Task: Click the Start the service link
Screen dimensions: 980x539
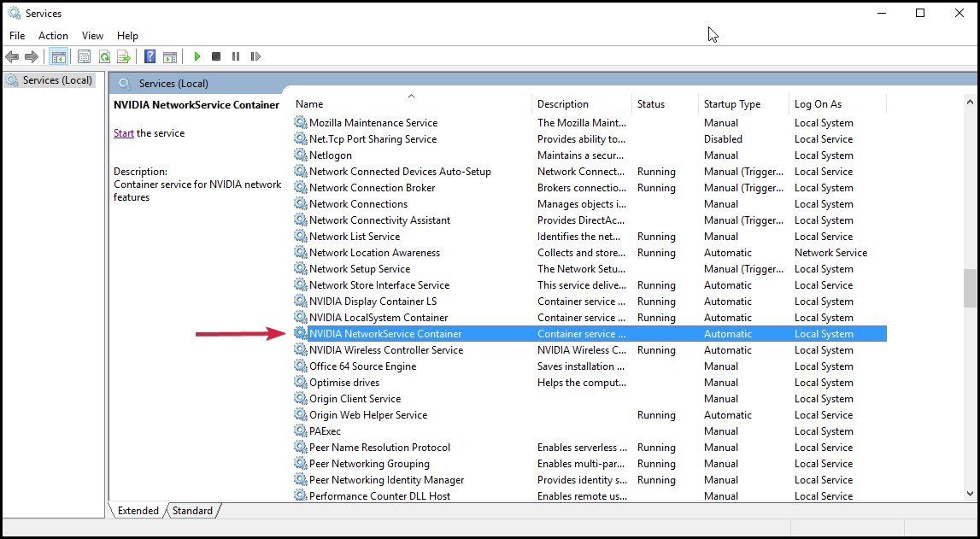Action: (124, 133)
